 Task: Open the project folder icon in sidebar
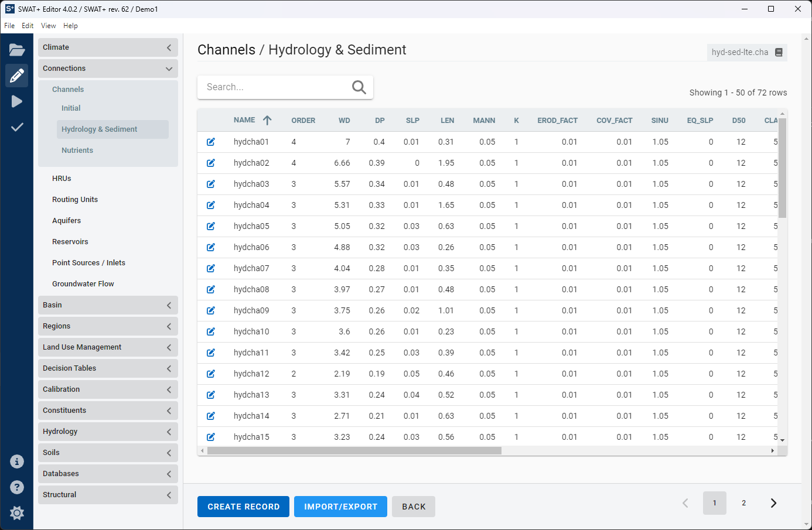pos(17,50)
